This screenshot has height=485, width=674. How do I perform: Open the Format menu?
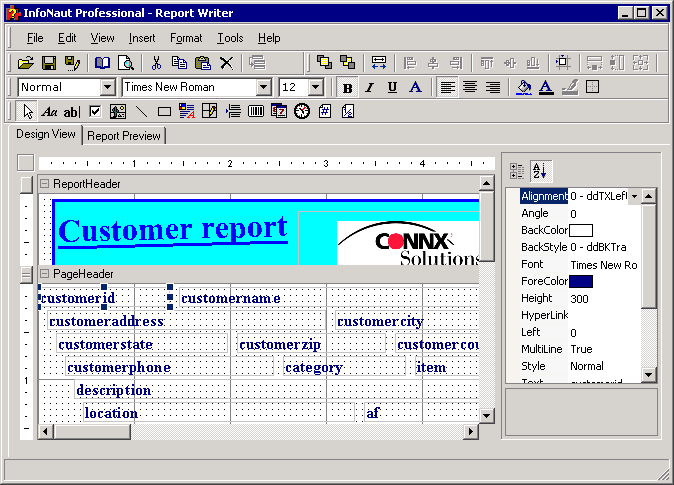coord(186,38)
